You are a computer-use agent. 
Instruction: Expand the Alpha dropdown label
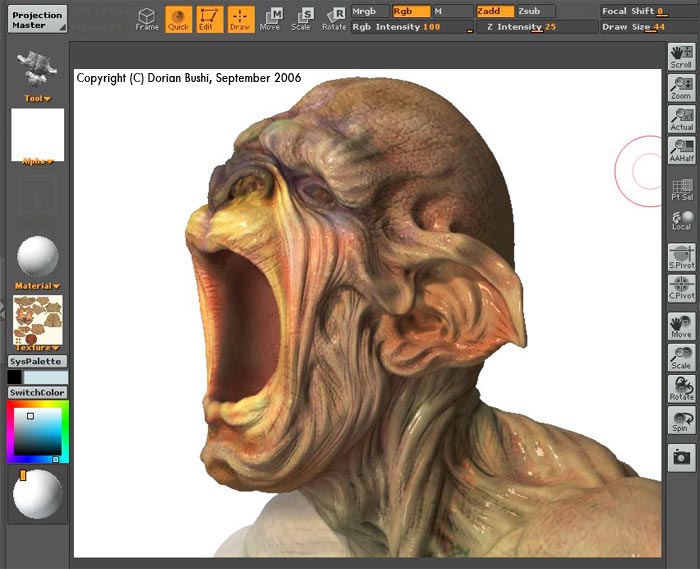click(x=38, y=161)
